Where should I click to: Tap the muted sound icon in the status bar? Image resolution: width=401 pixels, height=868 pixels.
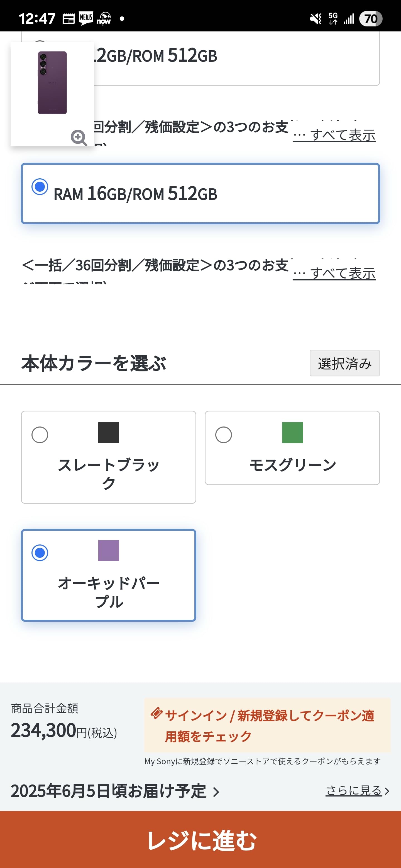point(316,19)
